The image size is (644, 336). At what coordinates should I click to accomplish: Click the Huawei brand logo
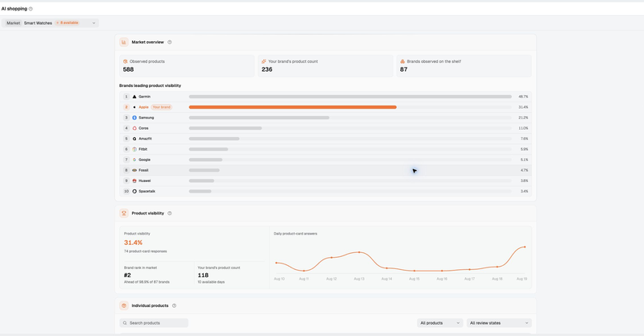click(134, 180)
